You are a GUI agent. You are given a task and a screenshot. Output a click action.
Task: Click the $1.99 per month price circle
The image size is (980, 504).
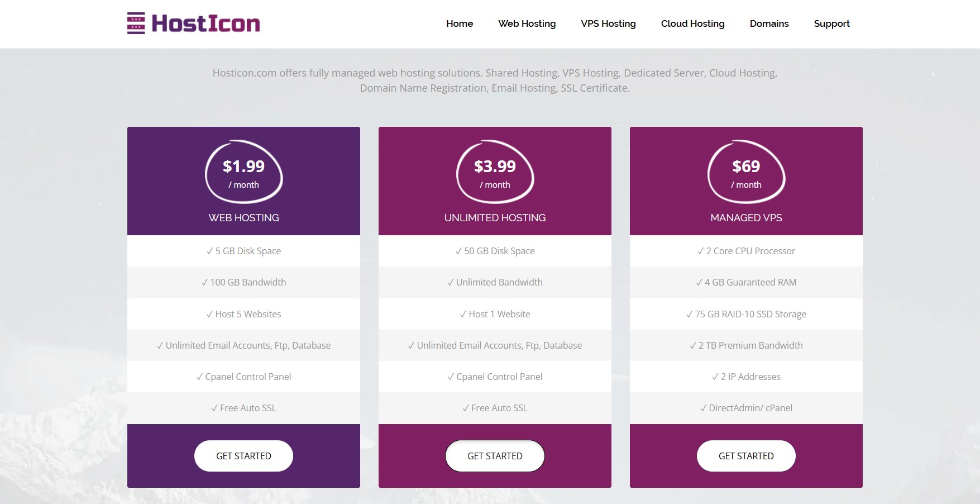click(243, 172)
